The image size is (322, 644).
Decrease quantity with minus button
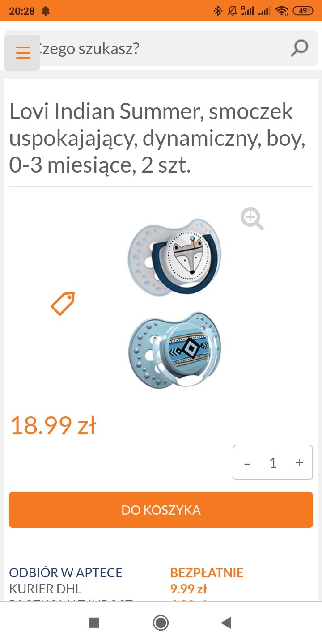(247, 463)
